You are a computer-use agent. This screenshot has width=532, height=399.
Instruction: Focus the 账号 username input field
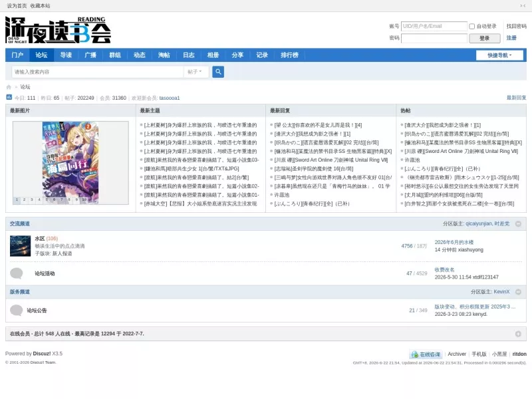[434, 26]
